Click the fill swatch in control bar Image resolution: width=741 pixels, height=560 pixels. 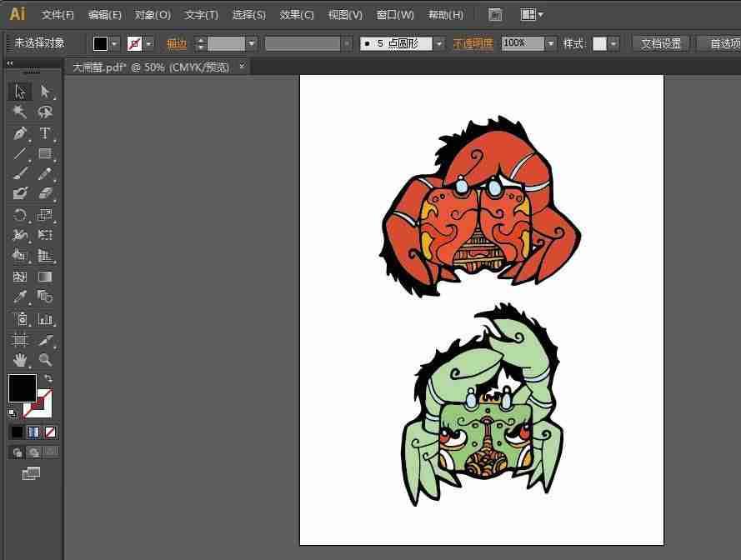[100, 44]
